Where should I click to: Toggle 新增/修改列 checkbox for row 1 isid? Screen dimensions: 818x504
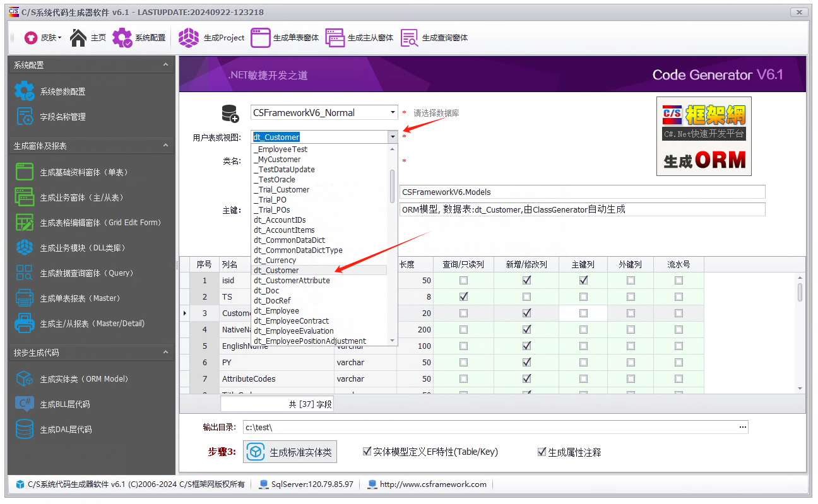click(527, 280)
